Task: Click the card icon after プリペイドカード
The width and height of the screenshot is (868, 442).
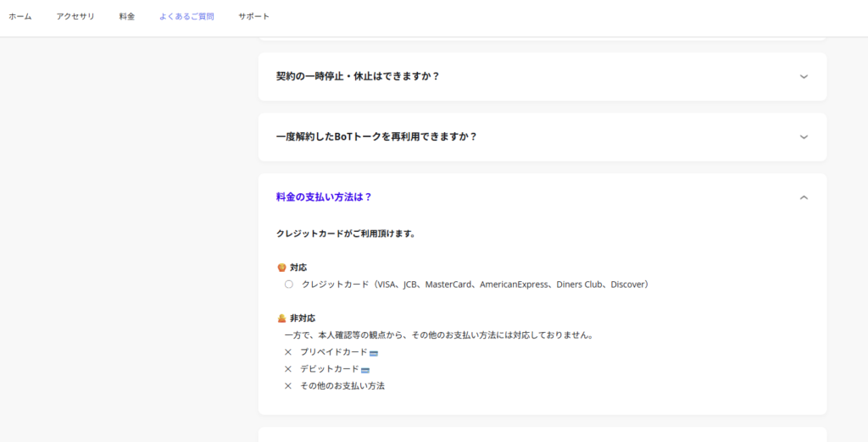Action: pyautogui.click(x=373, y=352)
